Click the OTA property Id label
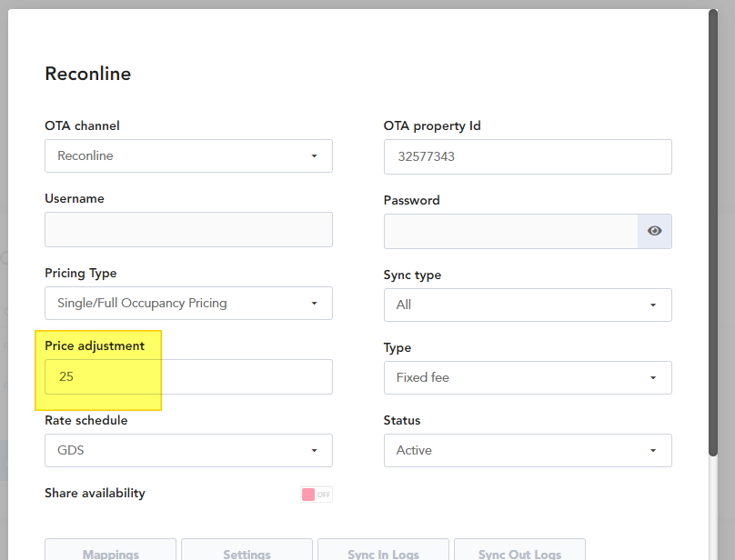The height and width of the screenshot is (560, 735). [432, 126]
